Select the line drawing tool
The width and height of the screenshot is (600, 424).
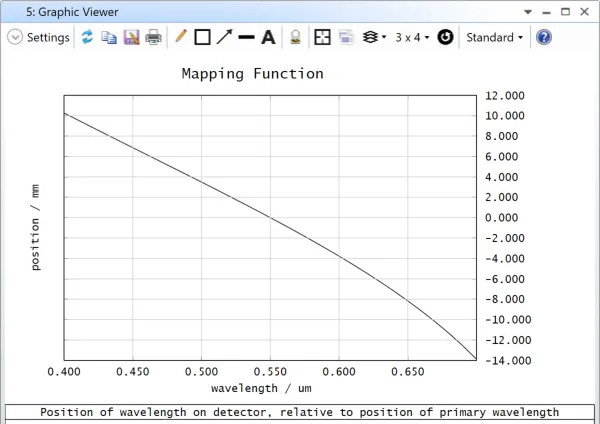pos(246,37)
